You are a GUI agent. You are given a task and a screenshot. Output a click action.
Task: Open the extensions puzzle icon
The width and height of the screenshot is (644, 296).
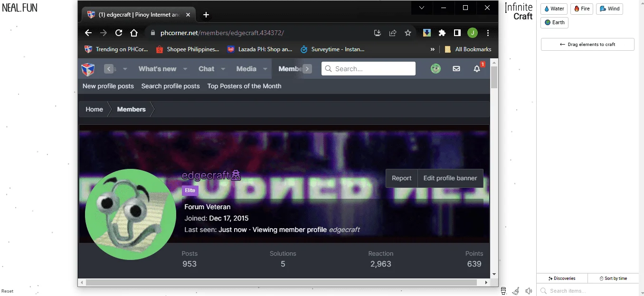click(442, 33)
